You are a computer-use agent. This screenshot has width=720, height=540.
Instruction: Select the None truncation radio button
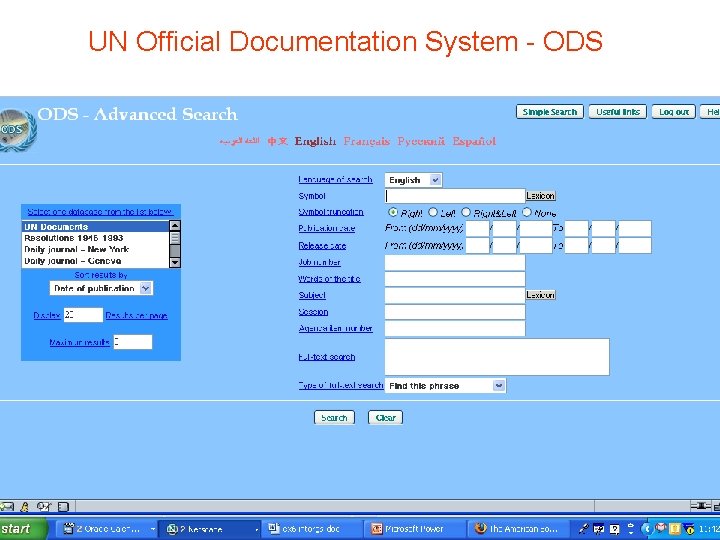pyautogui.click(x=527, y=212)
